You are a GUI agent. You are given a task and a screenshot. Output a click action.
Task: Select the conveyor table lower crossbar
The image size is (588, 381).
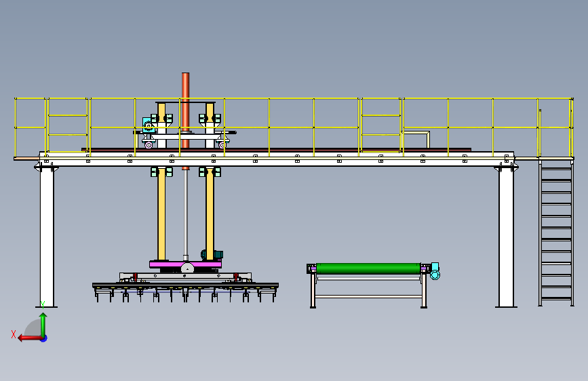click(369, 297)
